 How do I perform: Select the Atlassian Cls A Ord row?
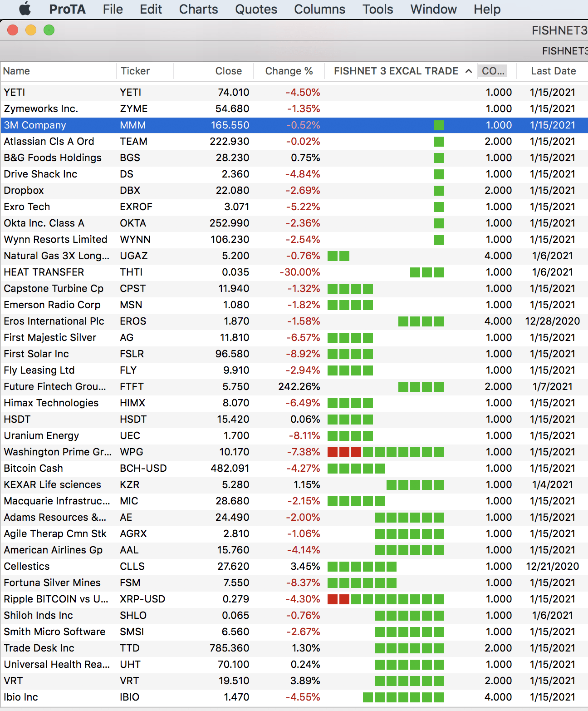[x=294, y=141]
